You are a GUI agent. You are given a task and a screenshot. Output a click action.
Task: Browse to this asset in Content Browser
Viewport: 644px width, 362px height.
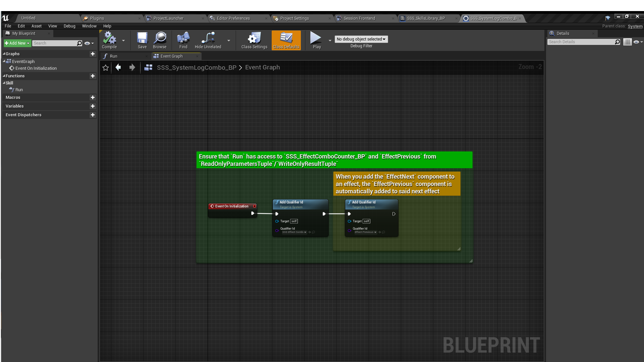tap(160, 40)
